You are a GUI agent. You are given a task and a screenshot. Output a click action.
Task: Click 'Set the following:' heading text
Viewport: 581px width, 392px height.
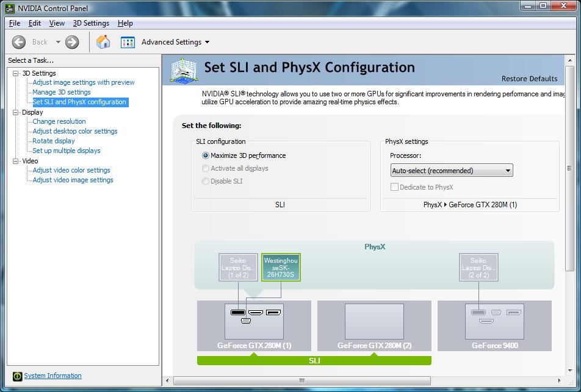[212, 126]
